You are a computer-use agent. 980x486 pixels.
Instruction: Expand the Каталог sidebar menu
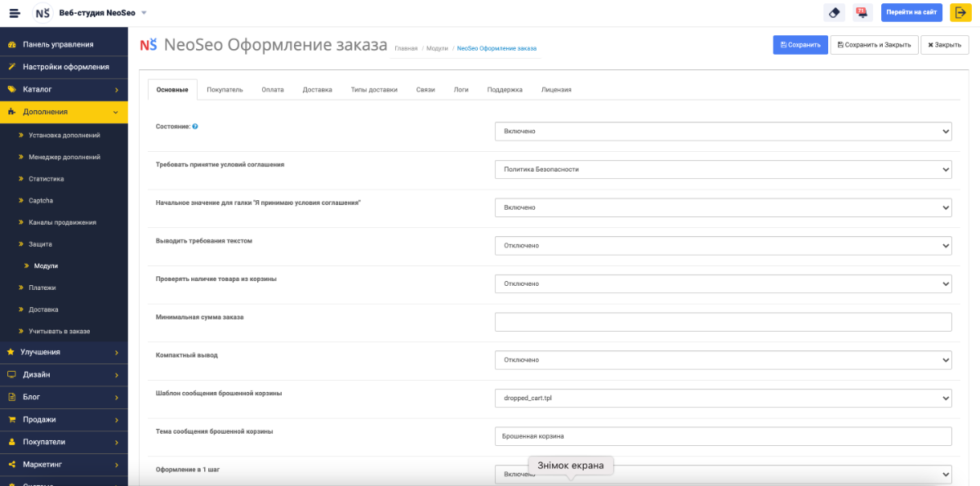[64, 89]
